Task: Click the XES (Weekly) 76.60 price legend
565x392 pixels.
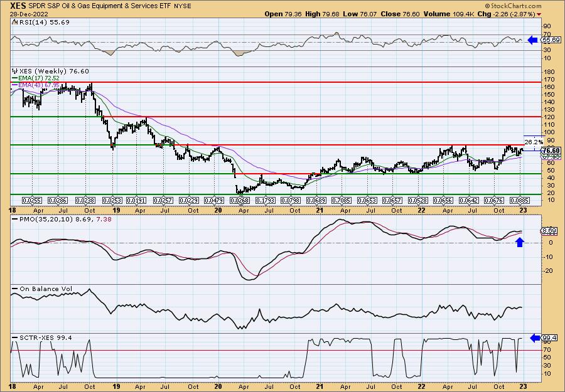Action: pyautogui.click(x=50, y=72)
